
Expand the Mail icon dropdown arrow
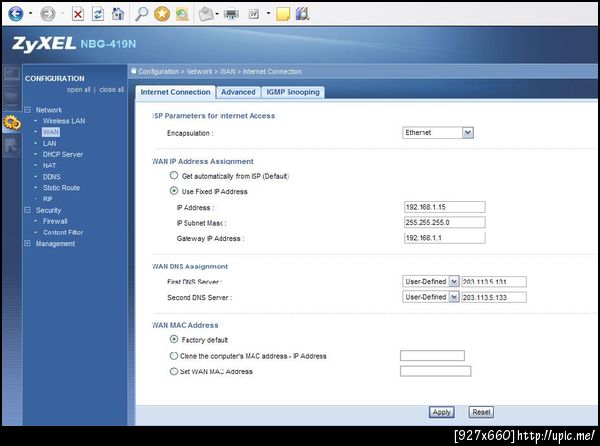(217, 14)
